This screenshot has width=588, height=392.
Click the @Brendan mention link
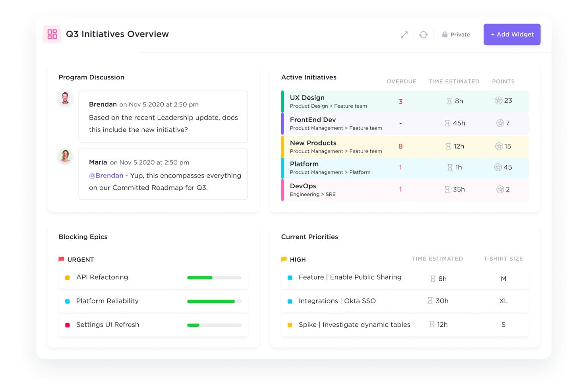tap(106, 176)
